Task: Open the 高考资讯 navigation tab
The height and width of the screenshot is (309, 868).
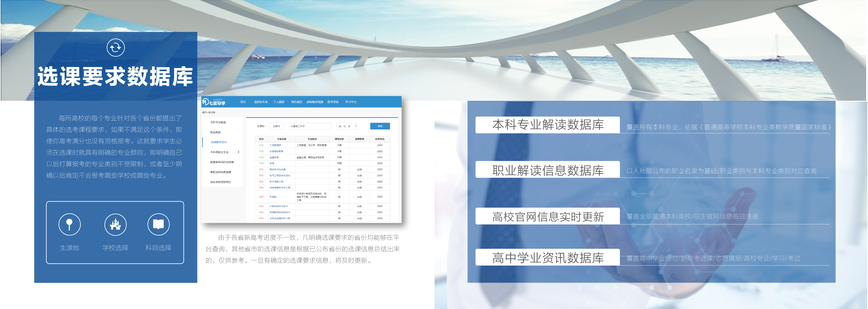Action: click(333, 102)
